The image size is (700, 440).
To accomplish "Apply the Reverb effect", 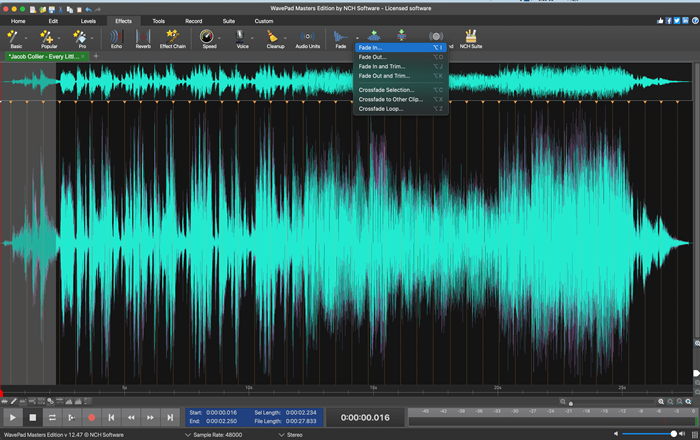I will (x=143, y=38).
